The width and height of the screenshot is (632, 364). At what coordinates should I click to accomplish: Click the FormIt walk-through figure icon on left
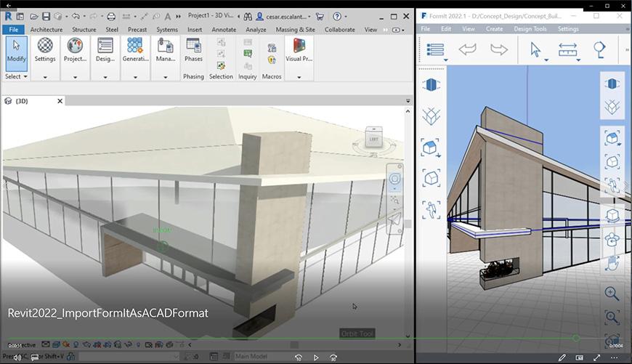coord(432,210)
